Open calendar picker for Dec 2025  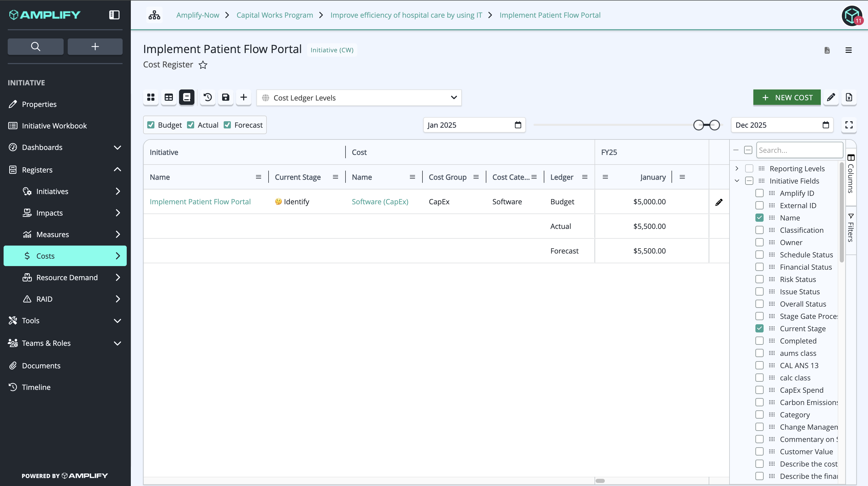(825, 125)
